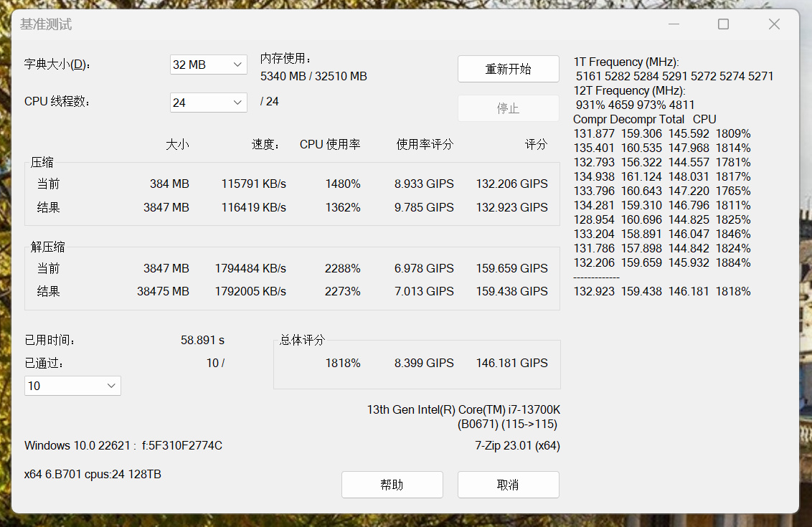Click compression result CPU usage 1362%
This screenshot has height=527, width=812.
(343, 208)
